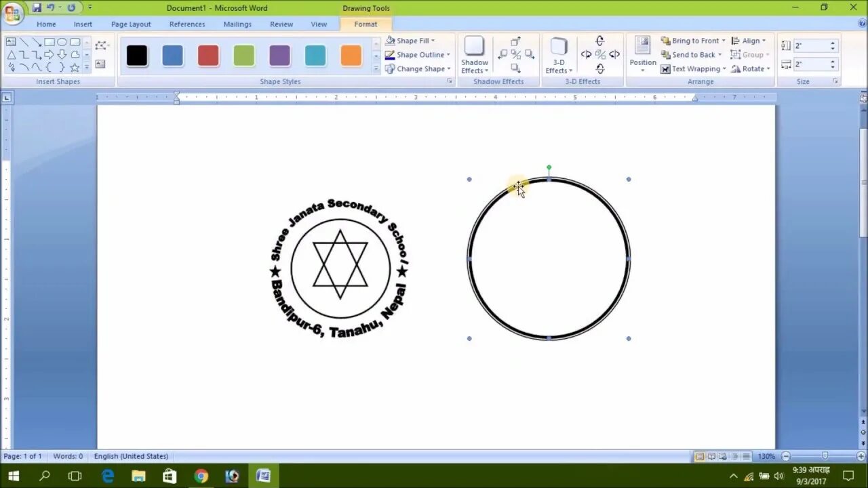The height and width of the screenshot is (488, 868).
Task: Nudge shadow right
Action: (x=529, y=55)
